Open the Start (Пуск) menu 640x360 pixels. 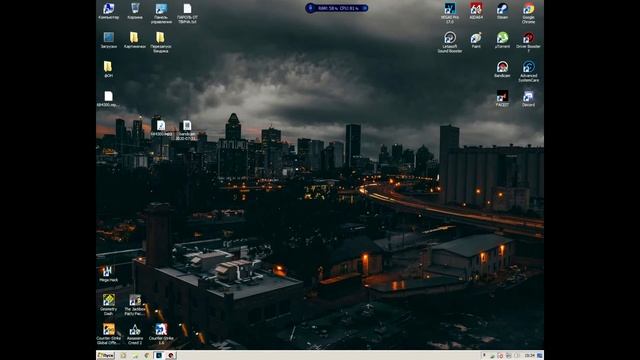[x=106, y=356]
